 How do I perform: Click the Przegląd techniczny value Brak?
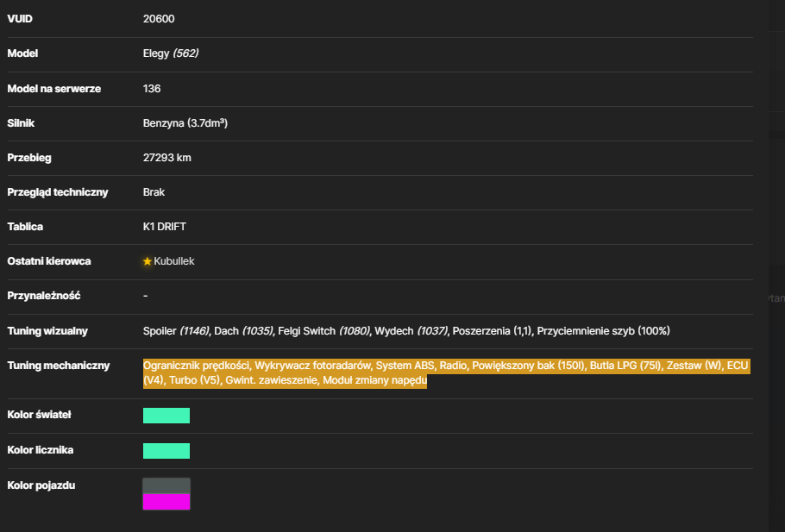154,192
